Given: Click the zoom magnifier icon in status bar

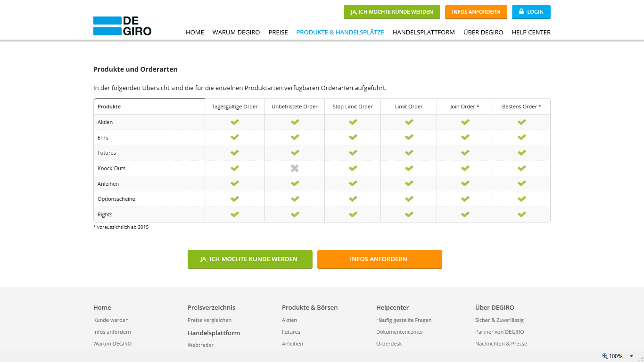Looking at the screenshot, I should pos(605,356).
